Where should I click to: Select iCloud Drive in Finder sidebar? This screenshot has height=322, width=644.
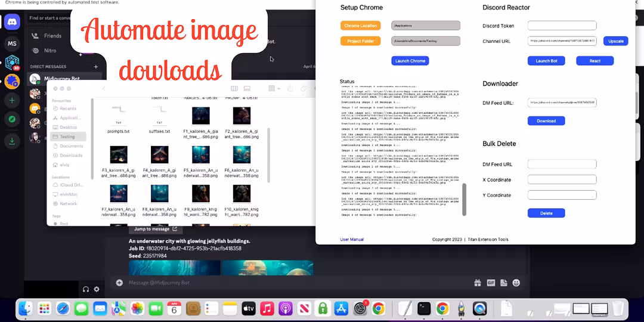click(x=68, y=185)
